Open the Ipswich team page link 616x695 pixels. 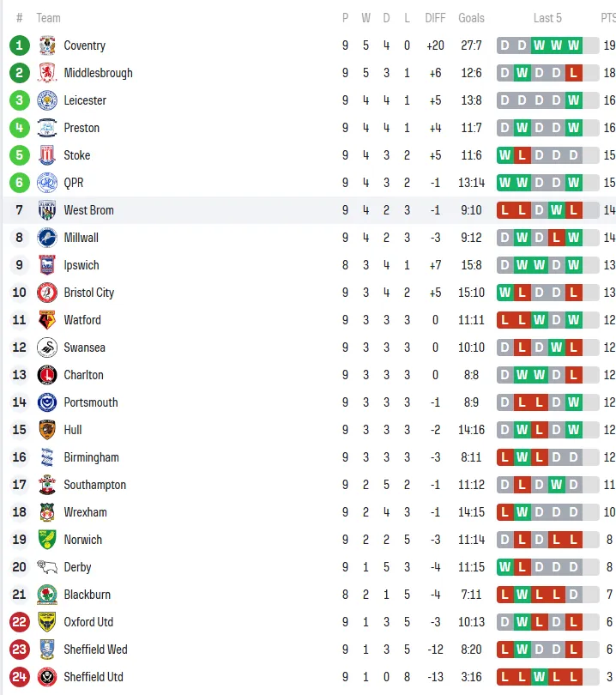(x=82, y=265)
